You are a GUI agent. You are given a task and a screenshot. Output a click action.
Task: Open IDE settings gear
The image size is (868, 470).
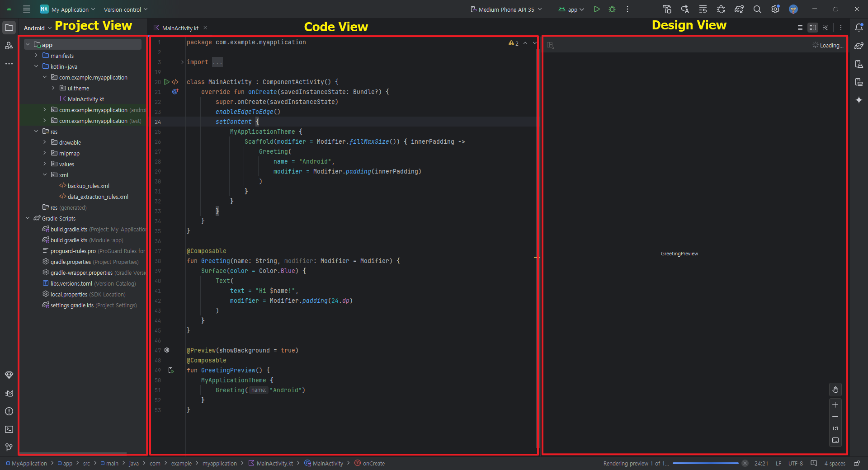[775, 9]
